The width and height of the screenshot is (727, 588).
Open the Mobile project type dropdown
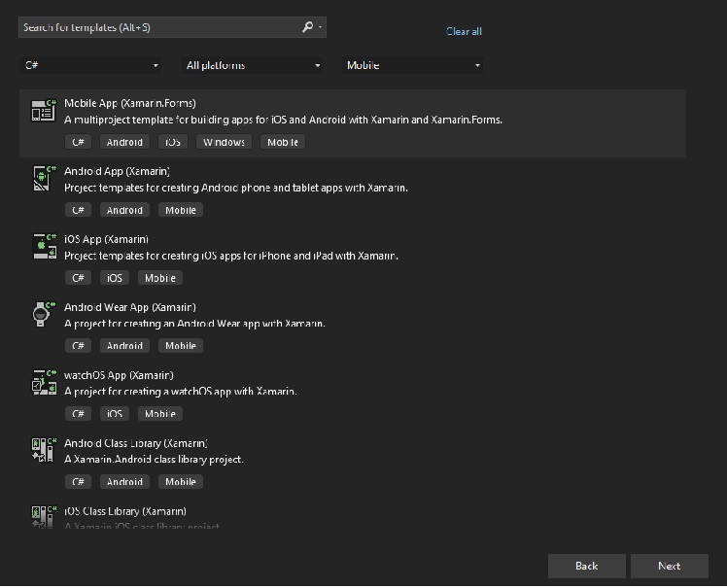click(413, 65)
